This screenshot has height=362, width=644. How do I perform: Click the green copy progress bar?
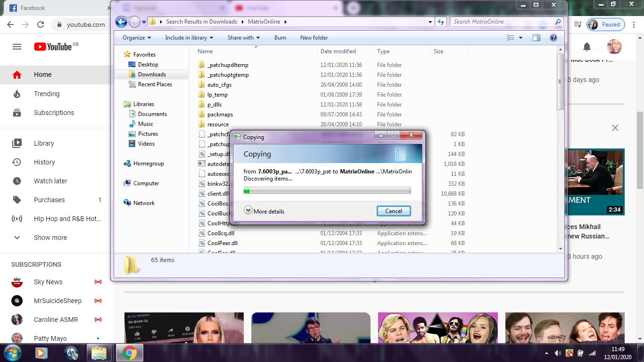coord(327,190)
